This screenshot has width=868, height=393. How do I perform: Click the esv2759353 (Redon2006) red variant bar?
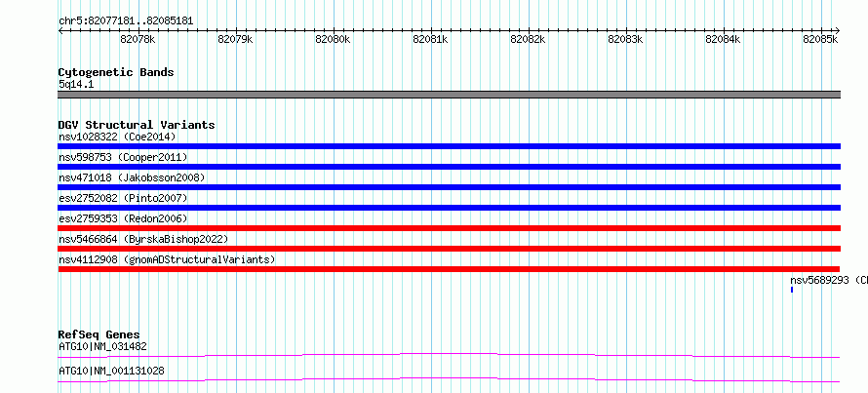[449, 228]
